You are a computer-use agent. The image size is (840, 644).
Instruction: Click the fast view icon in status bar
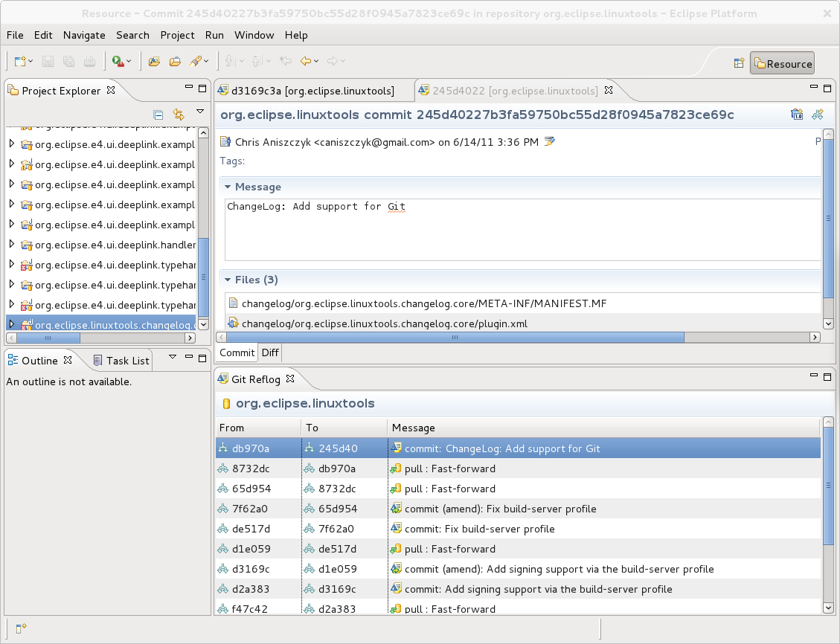pos(21,628)
